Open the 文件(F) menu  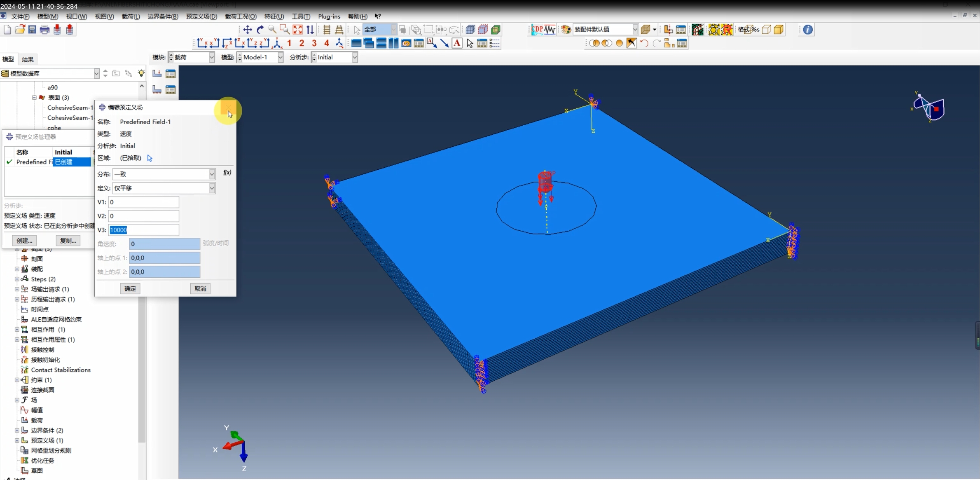pyautogui.click(x=20, y=16)
